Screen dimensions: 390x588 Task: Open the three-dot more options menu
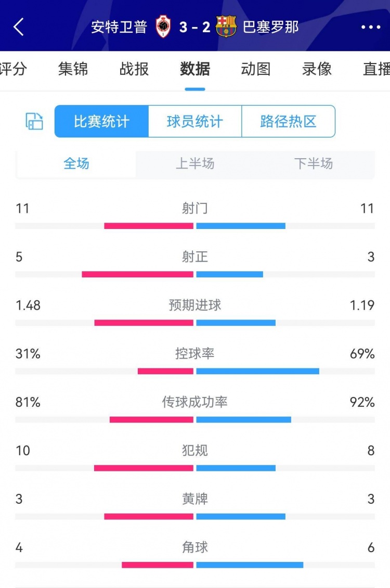(371, 27)
